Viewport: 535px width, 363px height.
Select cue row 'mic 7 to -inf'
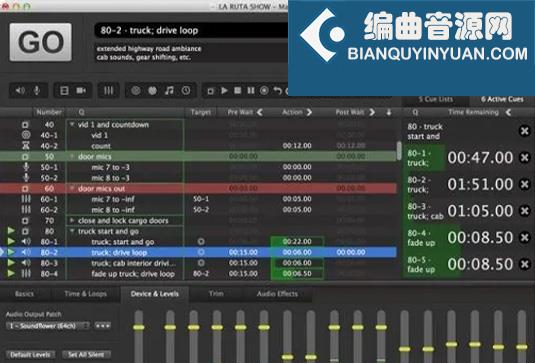pyautogui.click(x=198, y=199)
